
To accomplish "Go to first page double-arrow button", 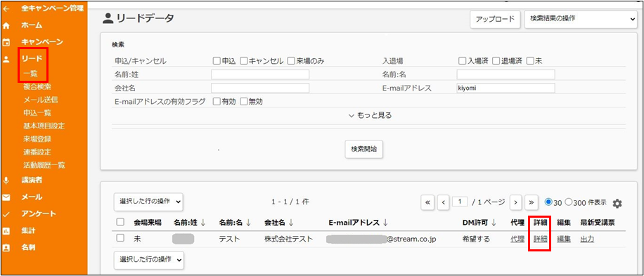I will 427,202.
